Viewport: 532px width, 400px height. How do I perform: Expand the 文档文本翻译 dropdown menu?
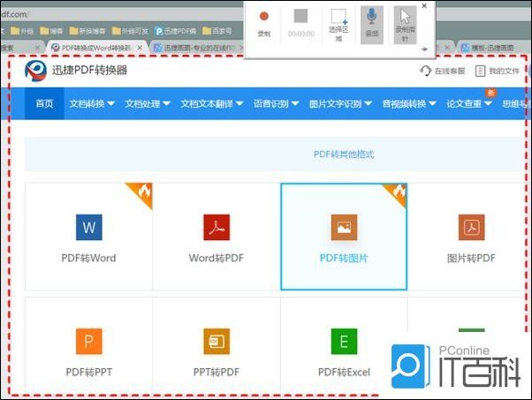[x=212, y=103]
